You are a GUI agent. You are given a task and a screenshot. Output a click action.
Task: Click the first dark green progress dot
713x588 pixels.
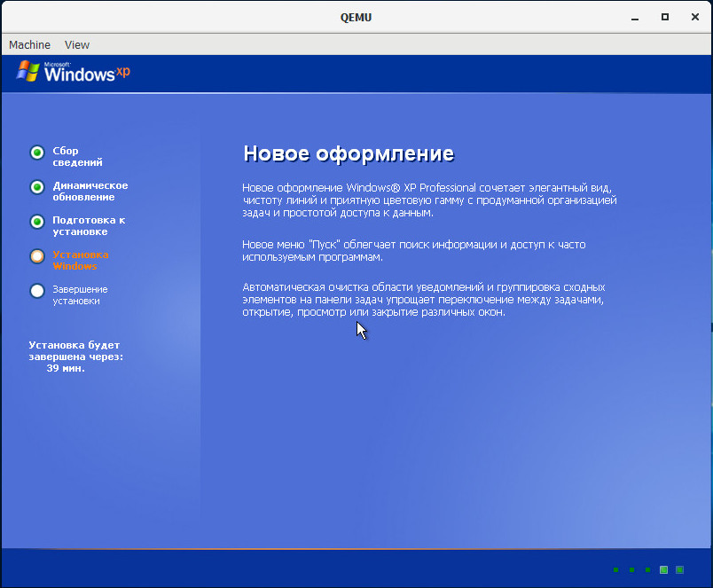[x=616, y=569]
